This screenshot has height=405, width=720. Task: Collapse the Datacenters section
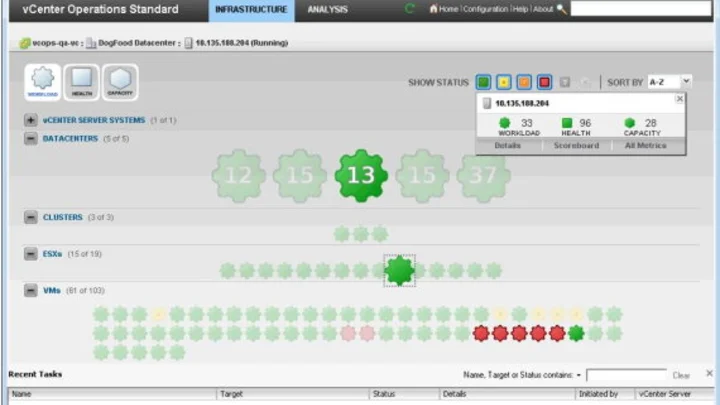(x=30, y=139)
